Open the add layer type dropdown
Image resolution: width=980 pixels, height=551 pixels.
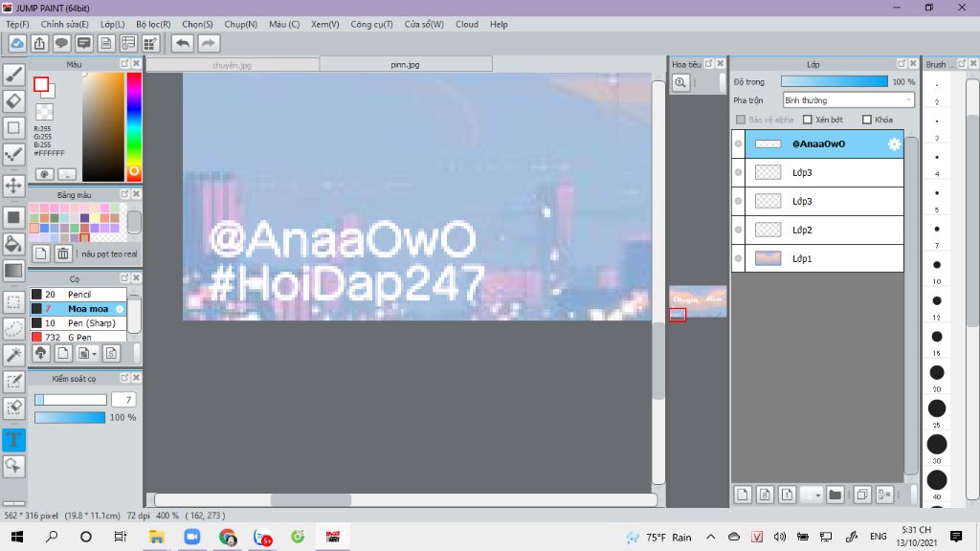tap(812, 495)
